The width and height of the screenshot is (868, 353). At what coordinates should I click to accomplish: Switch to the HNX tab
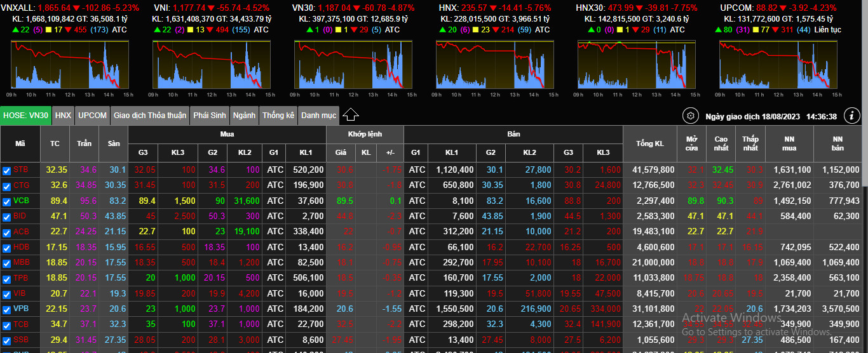(x=63, y=116)
